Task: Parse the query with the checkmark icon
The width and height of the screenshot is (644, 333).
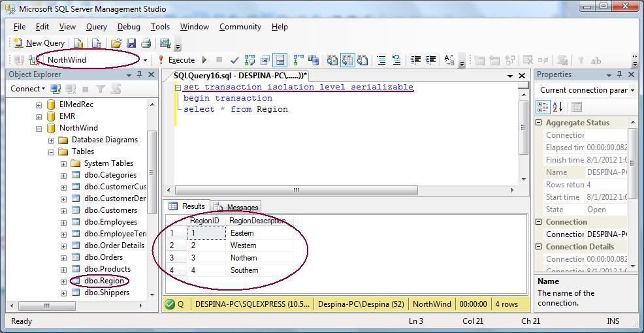Action: pos(234,60)
